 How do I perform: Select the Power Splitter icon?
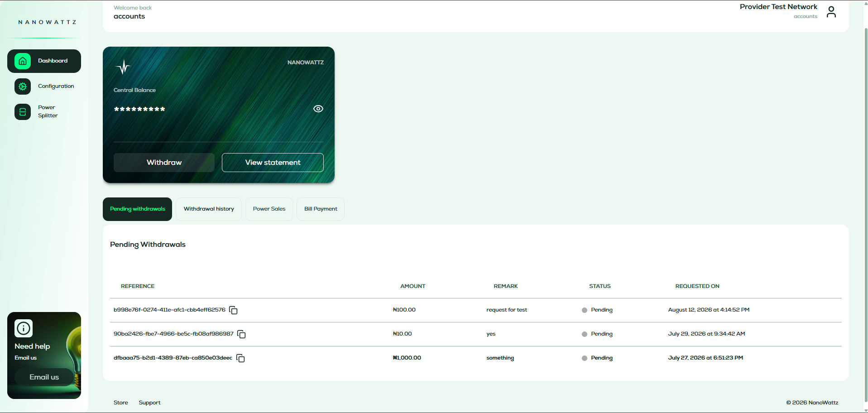point(23,112)
